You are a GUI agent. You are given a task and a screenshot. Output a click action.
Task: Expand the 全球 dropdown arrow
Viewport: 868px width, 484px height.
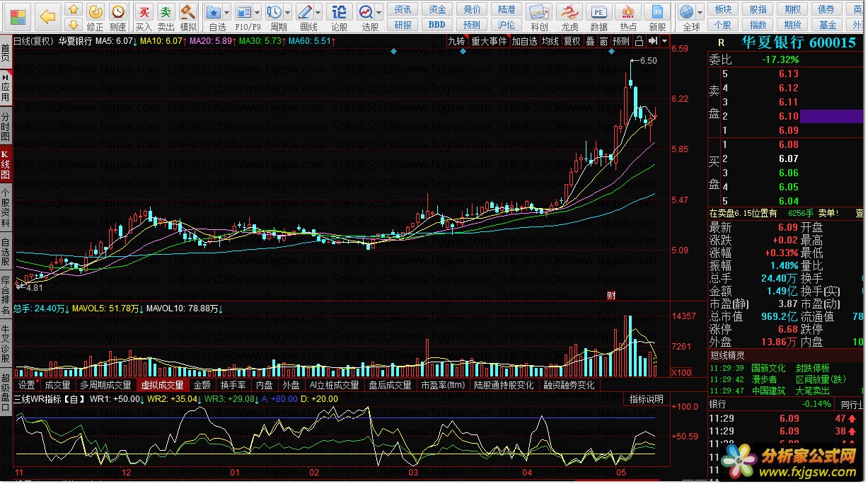[700, 12]
